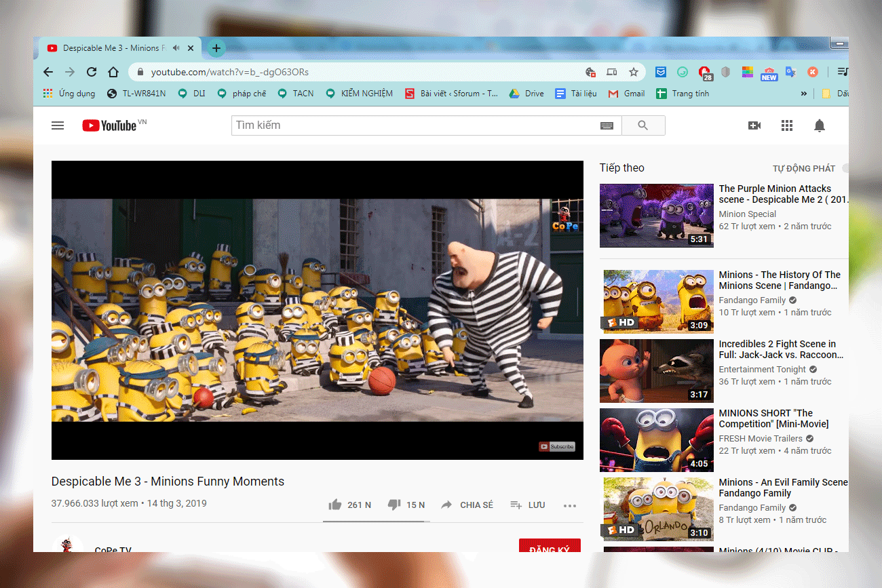Reload the page with the refresh icon
The image size is (882, 588).
[92, 72]
